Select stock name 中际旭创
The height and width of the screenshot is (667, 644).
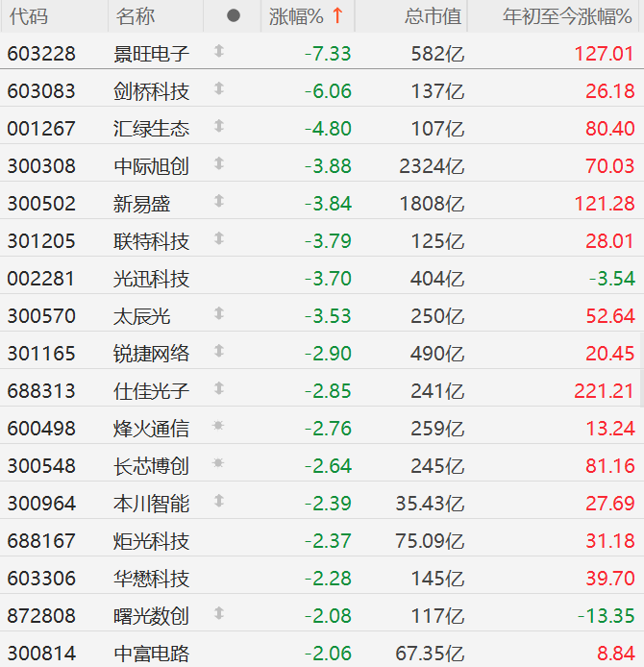click(x=151, y=166)
